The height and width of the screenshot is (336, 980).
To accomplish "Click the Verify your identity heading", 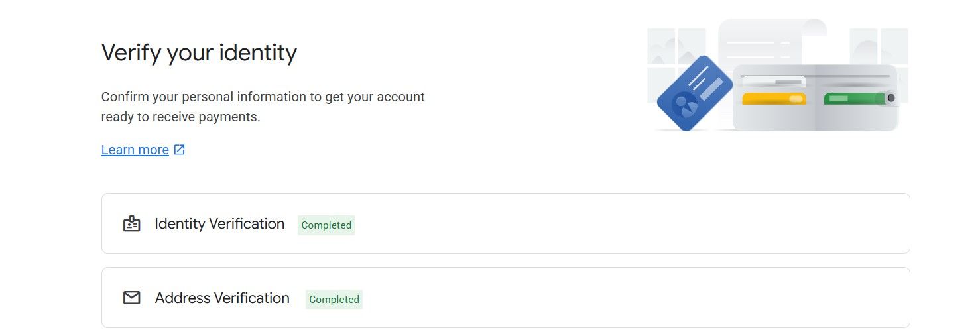I will click(x=199, y=52).
